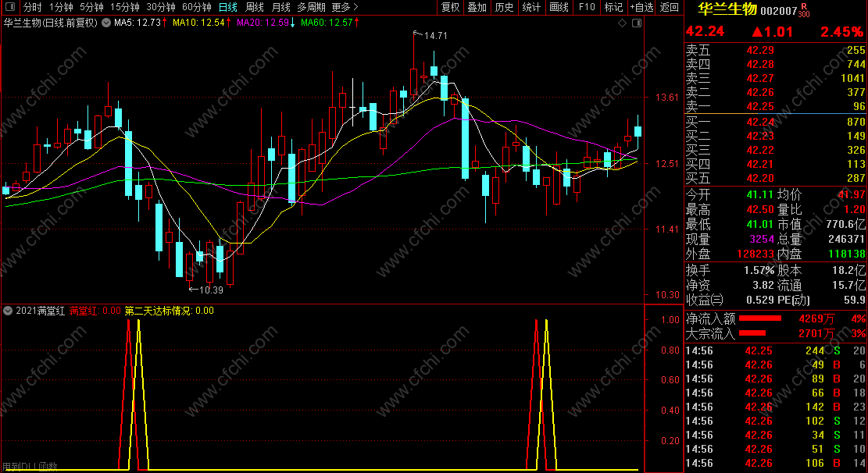Click the MA5: 12.73 label

pos(138,23)
